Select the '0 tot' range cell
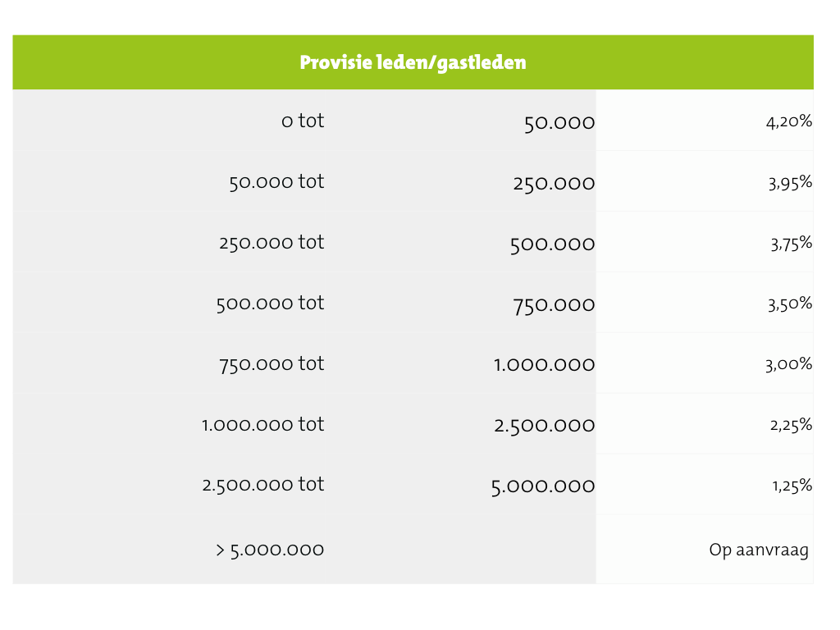This screenshot has height=630, width=840. pyautogui.click(x=303, y=121)
